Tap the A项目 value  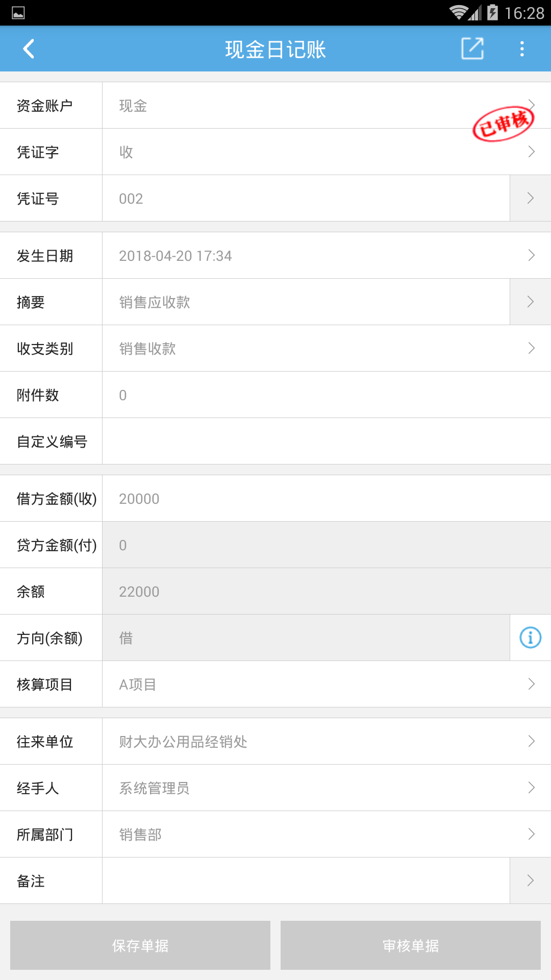coord(138,684)
